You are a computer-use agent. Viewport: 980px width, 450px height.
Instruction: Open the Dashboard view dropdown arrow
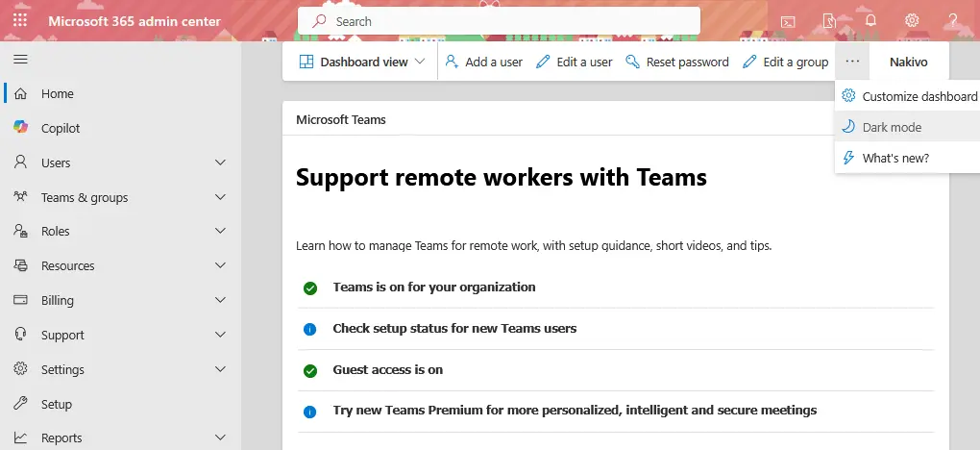click(420, 62)
